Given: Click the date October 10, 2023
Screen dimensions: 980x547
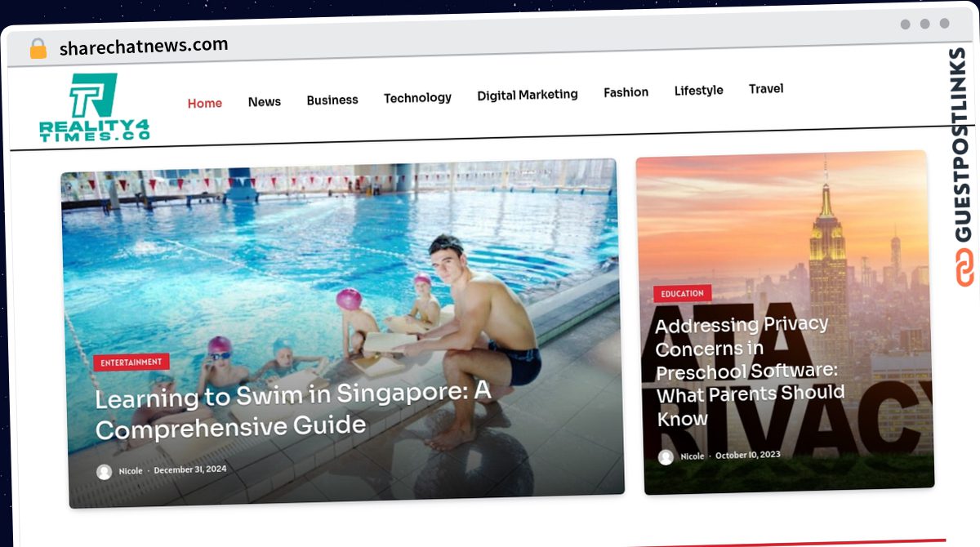Looking at the screenshot, I should (x=748, y=455).
